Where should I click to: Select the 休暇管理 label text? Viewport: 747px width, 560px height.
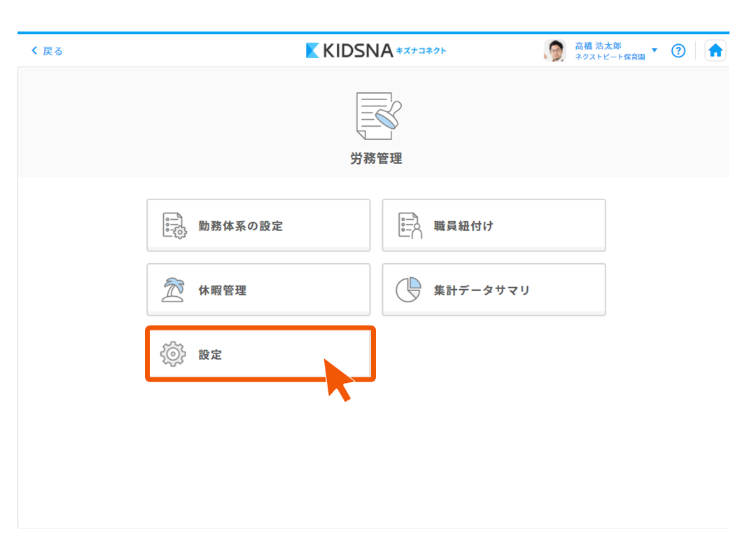pyautogui.click(x=222, y=290)
